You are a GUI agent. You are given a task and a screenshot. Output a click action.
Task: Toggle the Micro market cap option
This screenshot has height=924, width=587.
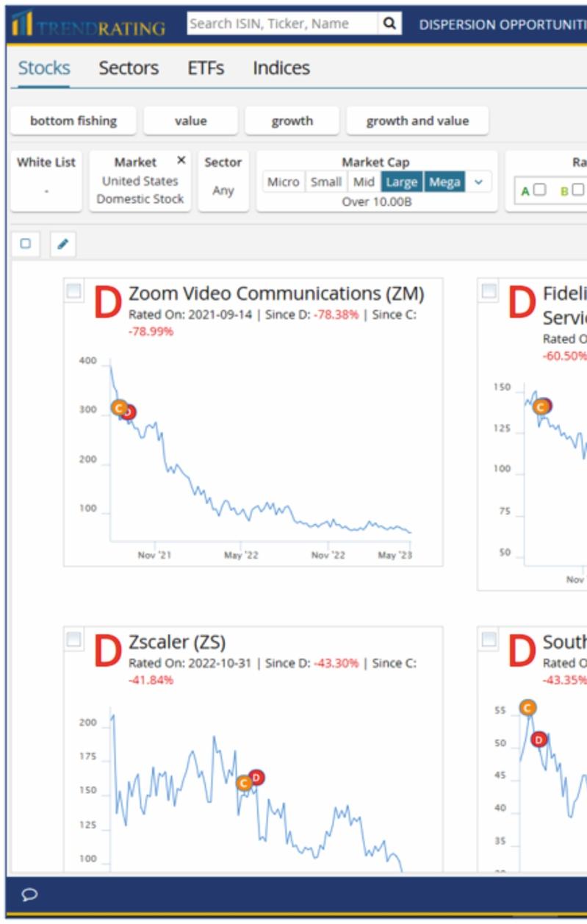click(x=283, y=182)
